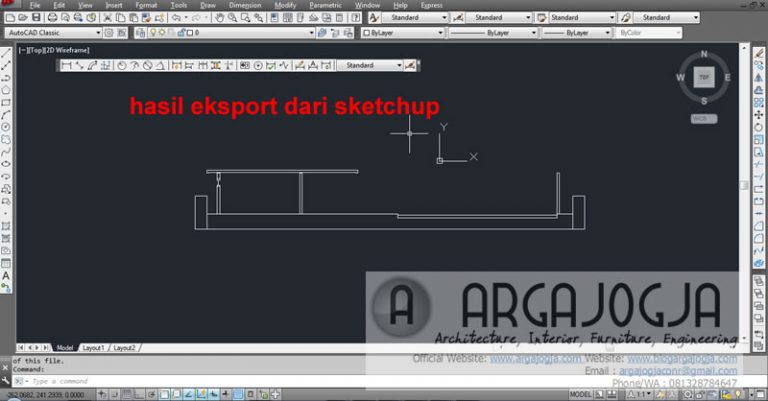Image resolution: width=768 pixels, height=401 pixels.
Task: Toggle the layer lock padlock icon
Action: point(181,33)
